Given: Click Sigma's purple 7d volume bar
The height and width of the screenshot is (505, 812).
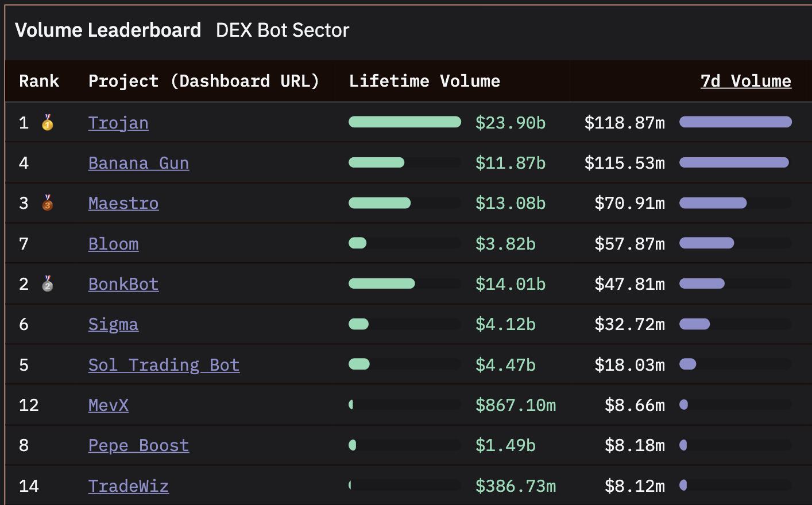Looking at the screenshot, I should pyautogui.click(x=695, y=324).
